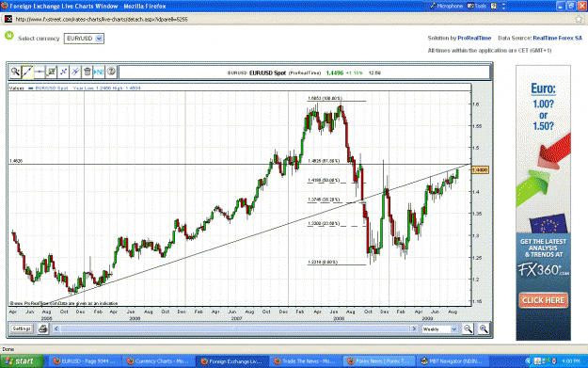588x368 pixels.
Task: Click the Done status bar text
Action: pyautogui.click(x=8, y=349)
